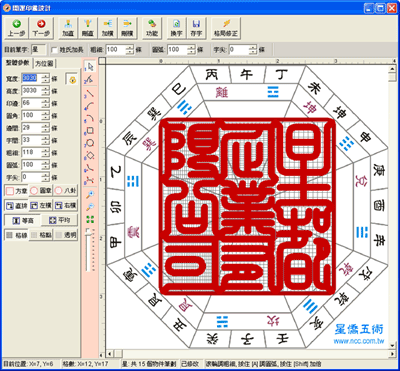This screenshot has height=371, width=400.
Task: Click the red 下一步 redo button
Action: coord(41,28)
